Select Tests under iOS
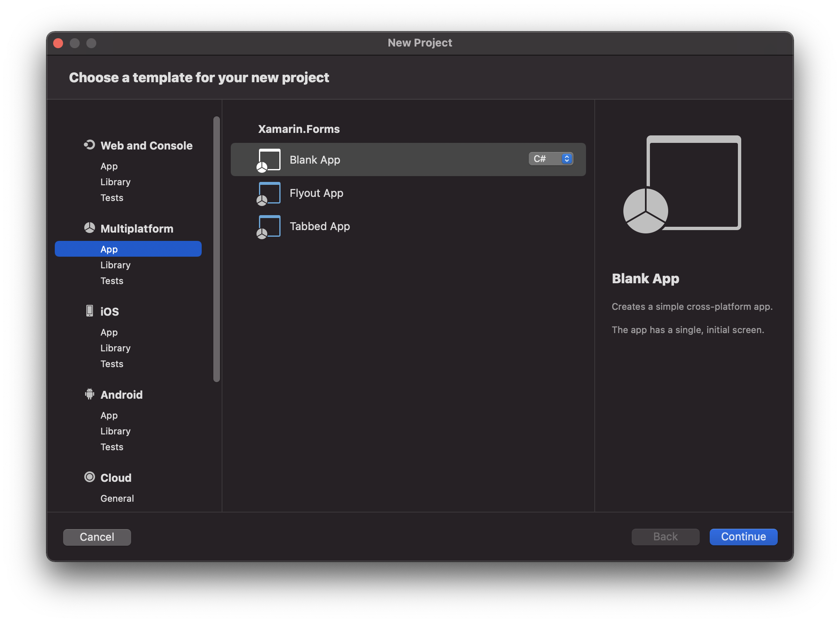840x623 pixels. click(112, 364)
